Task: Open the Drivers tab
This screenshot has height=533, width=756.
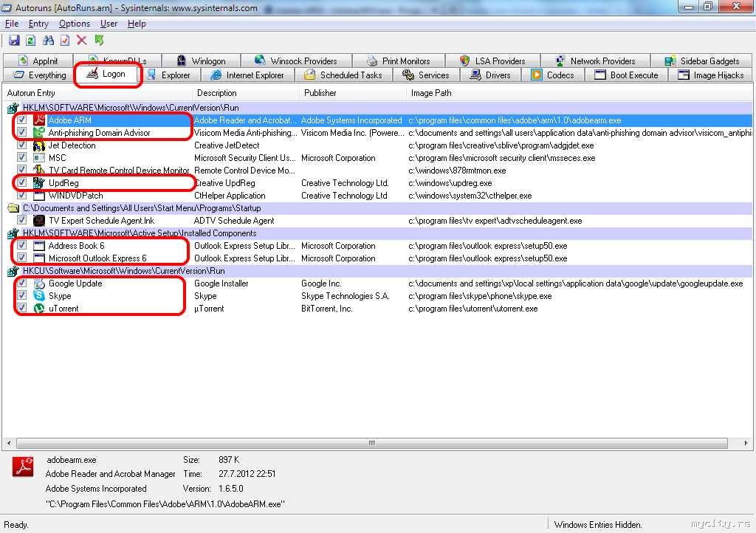Action: [x=491, y=75]
